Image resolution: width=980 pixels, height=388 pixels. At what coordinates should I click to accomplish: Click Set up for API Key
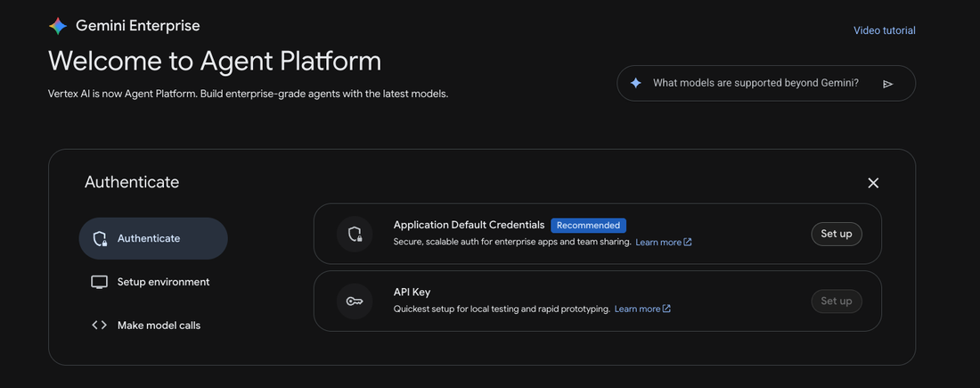(x=837, y=301)
